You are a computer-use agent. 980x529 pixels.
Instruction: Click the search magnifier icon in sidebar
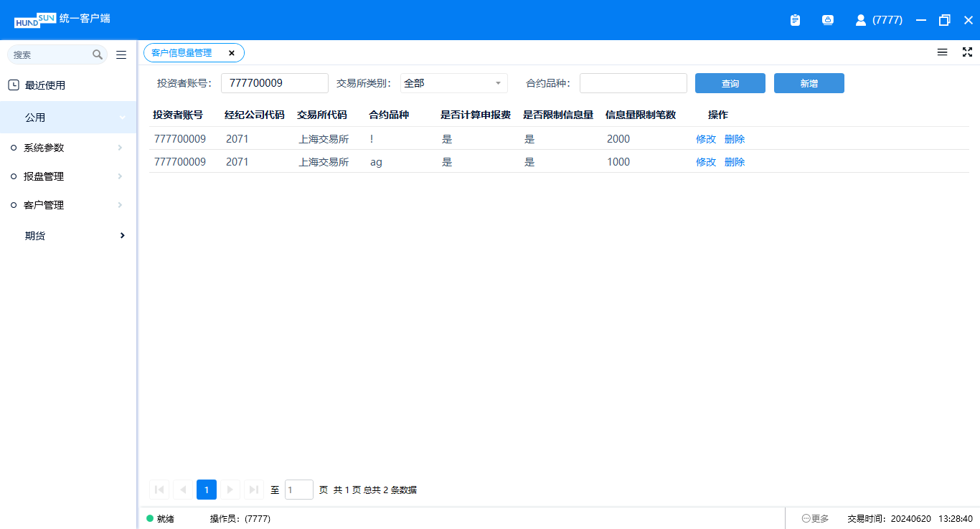(98, 54)
